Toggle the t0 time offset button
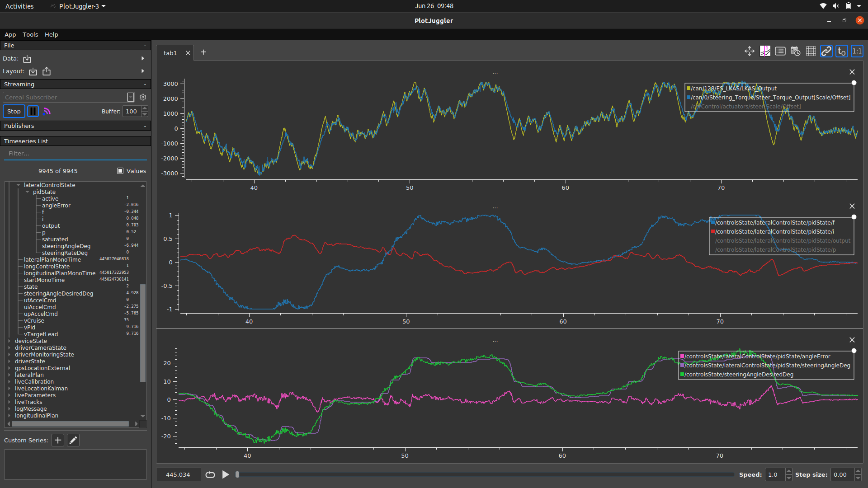Viewport: 868px width, 488px height. point(842,52)
